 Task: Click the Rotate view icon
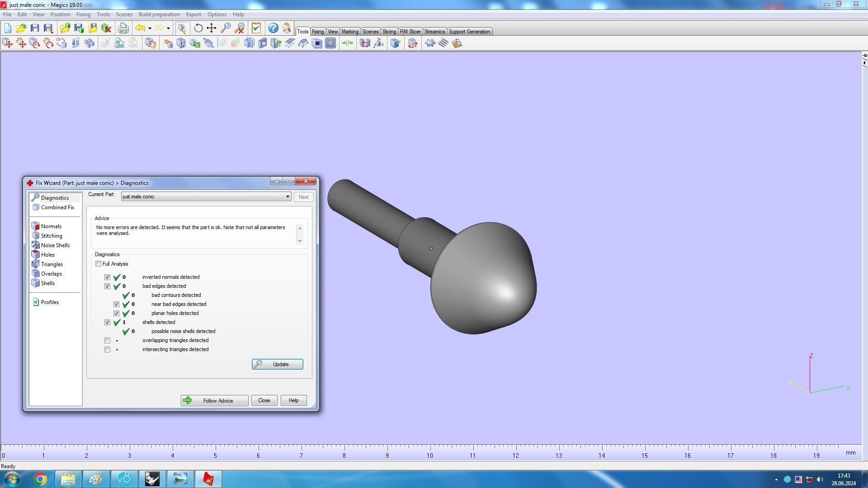pos(198,28)
